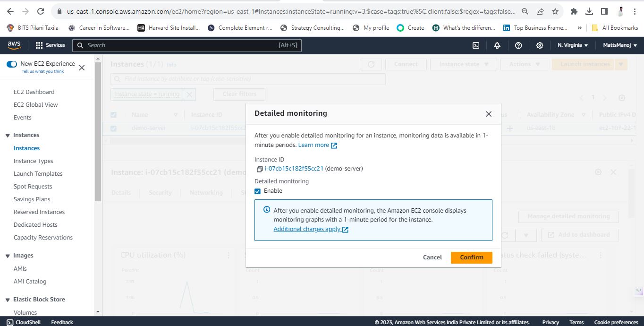Open AWS settings gear icon
Viewport: 644px width, 326px height.
(540, 45)
